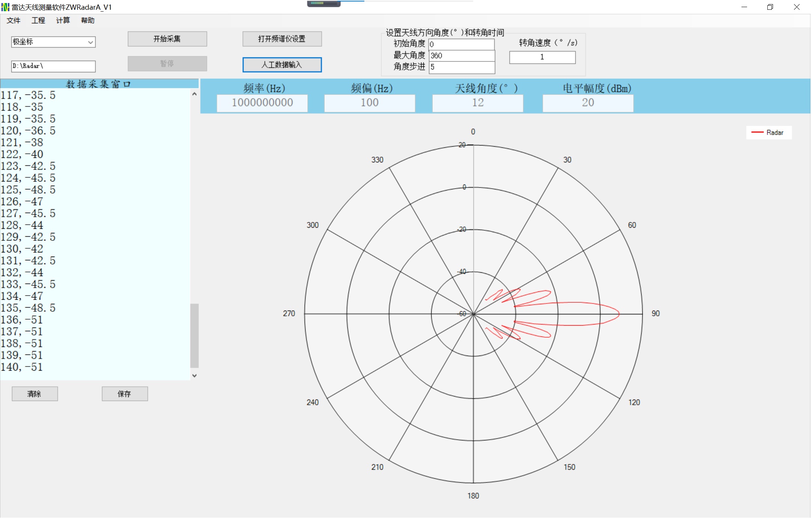
Task: Click the scroll down arrow in data window
Action: click(x=194, y=375)
